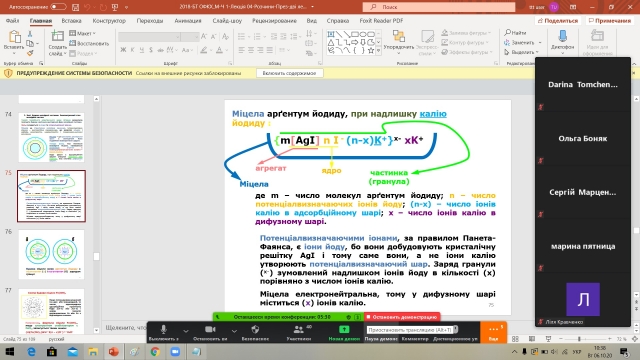Click the PowerPoint icon in Windows taskbar

[113, 351]
